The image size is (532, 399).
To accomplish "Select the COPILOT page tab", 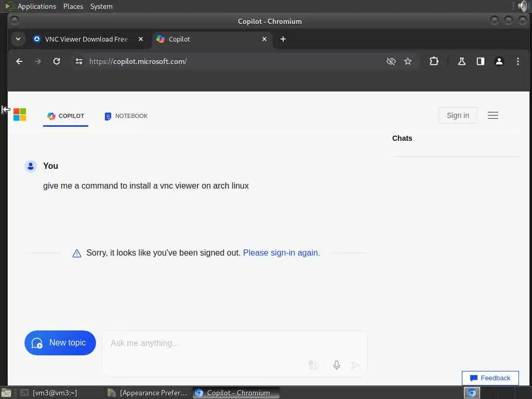I will click(65, 116).
